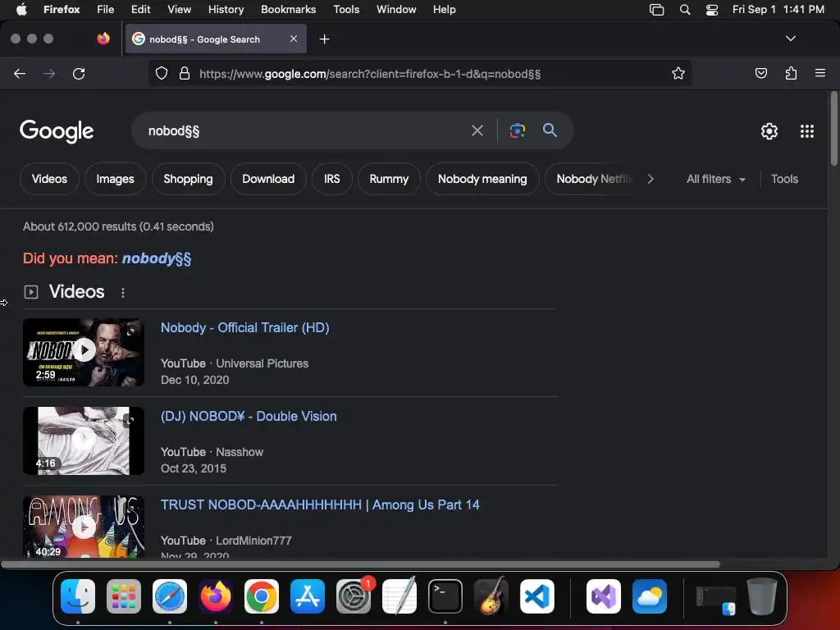Open Nobody - Official Trailer (HD) link
The height and width of the screenshot is (630, 840).
244,327
